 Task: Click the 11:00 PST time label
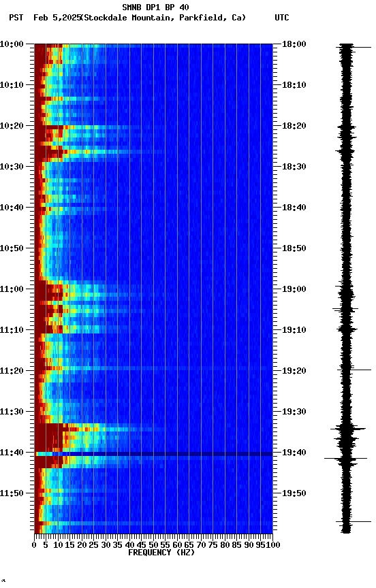coord(12,289)
